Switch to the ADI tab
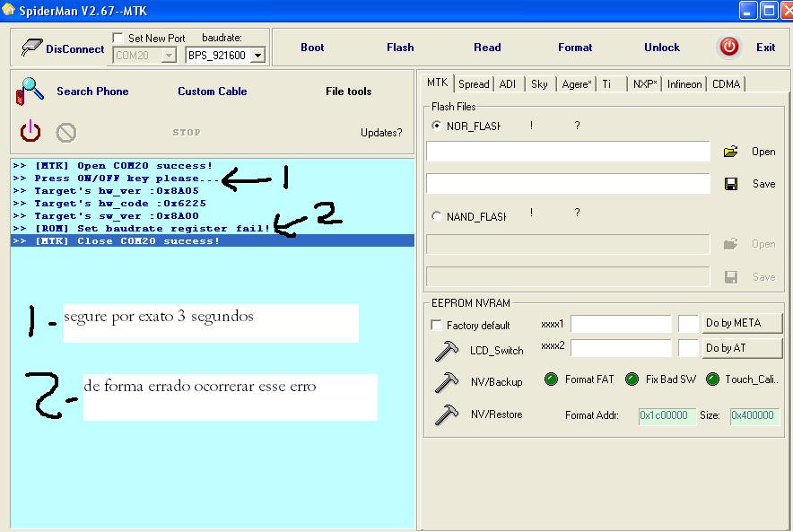 [x=507, y=84]
